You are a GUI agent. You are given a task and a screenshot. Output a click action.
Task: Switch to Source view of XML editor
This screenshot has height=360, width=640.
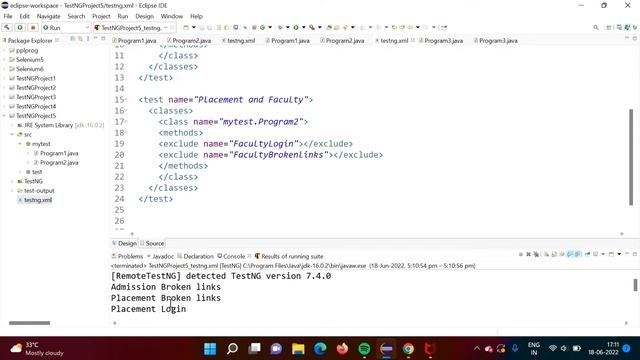152,243
